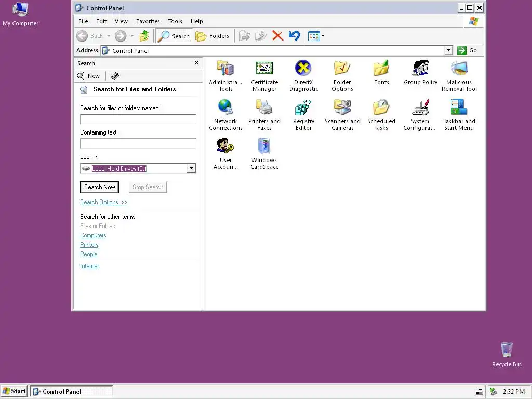This screenshot has height=399, width=532.
Task: Click the Computers search link
Action: coord(93,235)
